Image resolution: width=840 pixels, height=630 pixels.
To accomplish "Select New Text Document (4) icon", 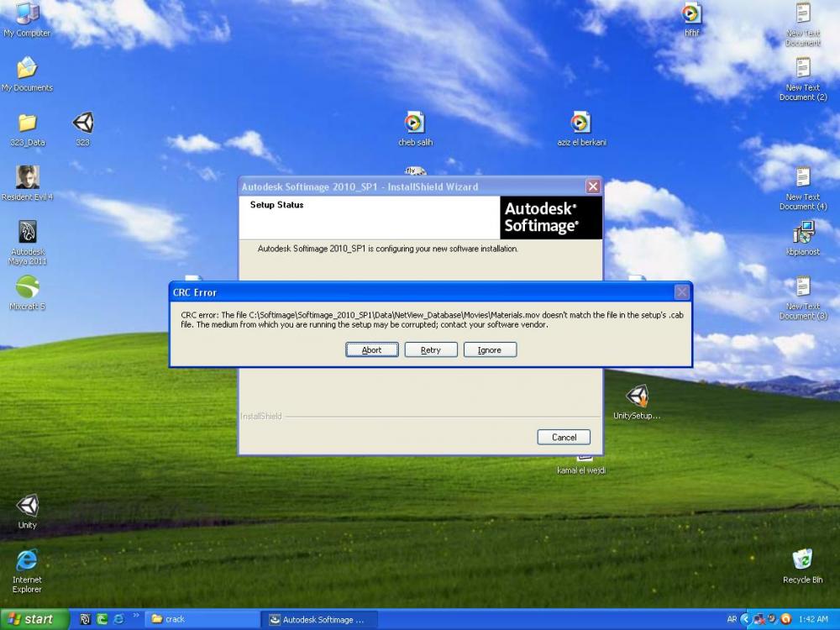I will (x=802, y=188).
